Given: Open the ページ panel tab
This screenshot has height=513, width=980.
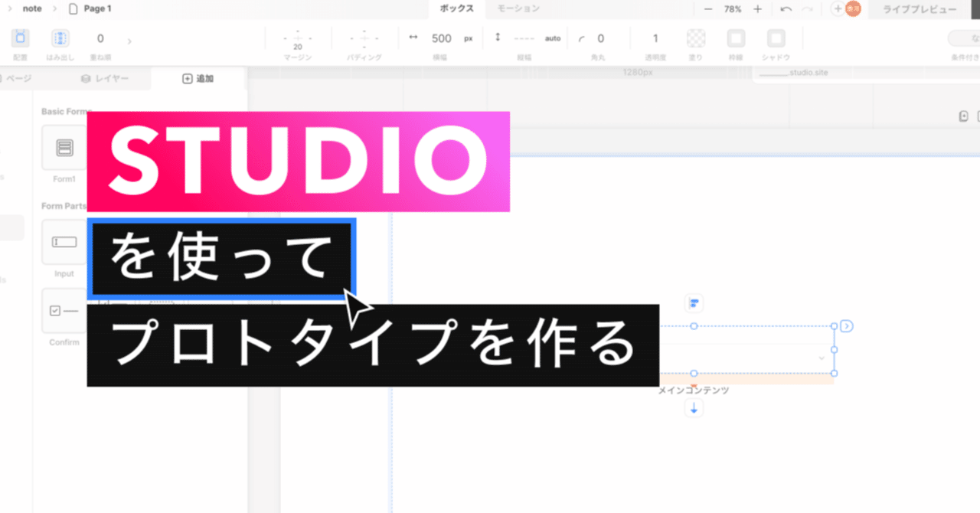Looking at the screenshot, I should tap(18, 78).
